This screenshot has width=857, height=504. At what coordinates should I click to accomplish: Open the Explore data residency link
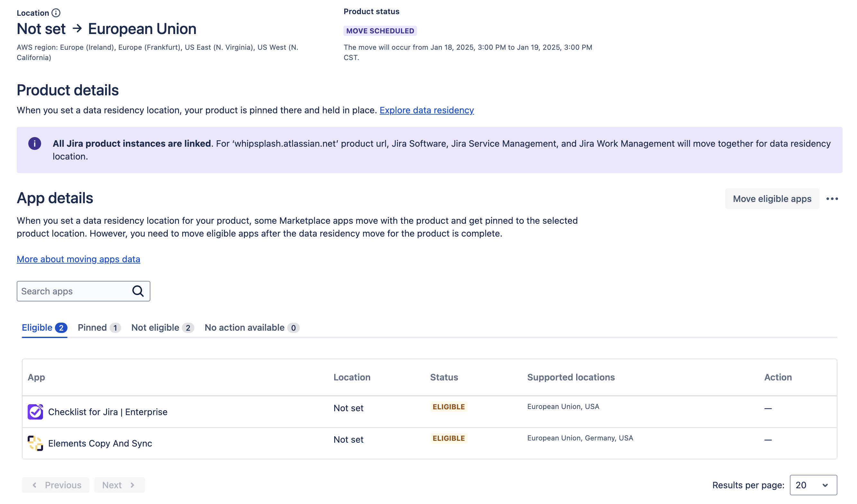426,110
